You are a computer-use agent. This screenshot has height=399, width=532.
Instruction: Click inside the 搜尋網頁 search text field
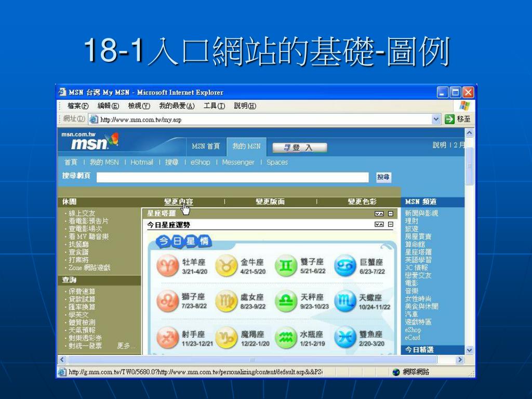232,178
